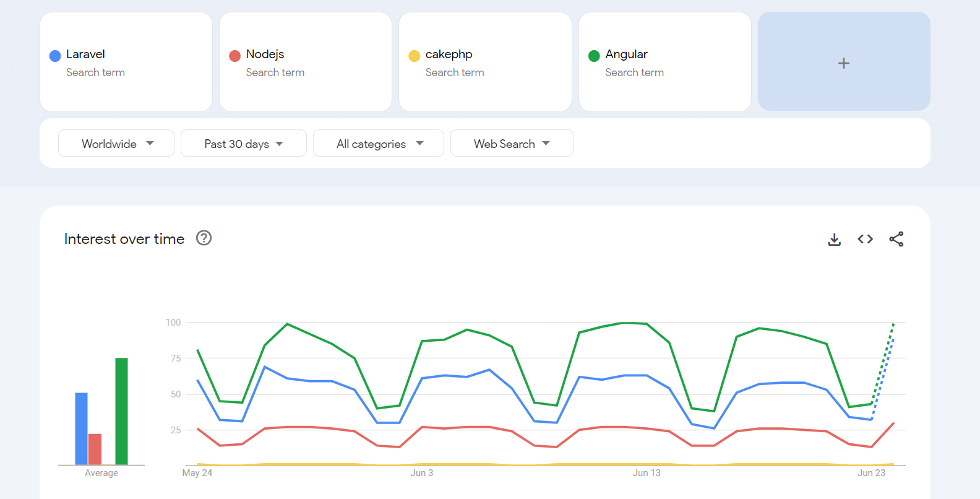Viewport: 980px width, 499px height.
Task: Open the Interest over time help icon
Action: click(x=204, y=238)
